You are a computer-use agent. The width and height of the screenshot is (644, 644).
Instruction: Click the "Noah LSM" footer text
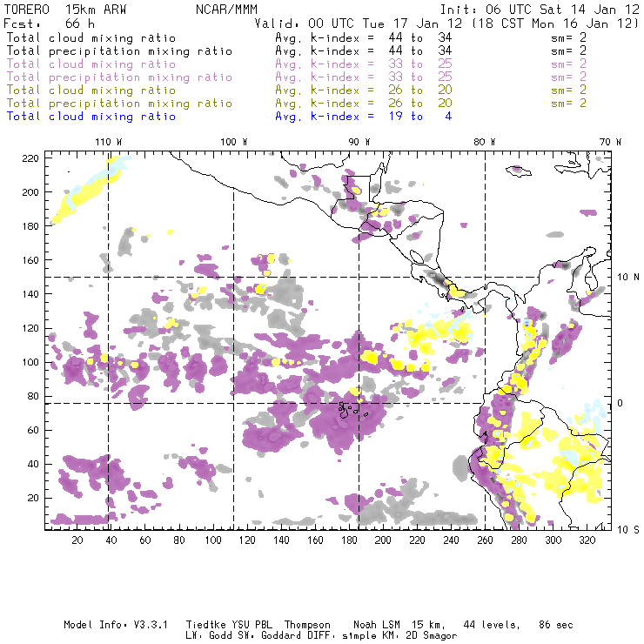coord(377,625)
